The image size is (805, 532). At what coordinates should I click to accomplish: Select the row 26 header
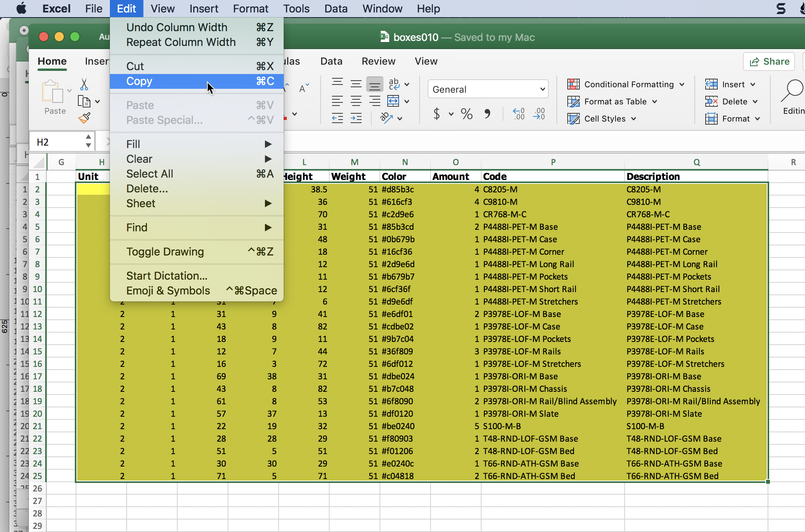37,488
